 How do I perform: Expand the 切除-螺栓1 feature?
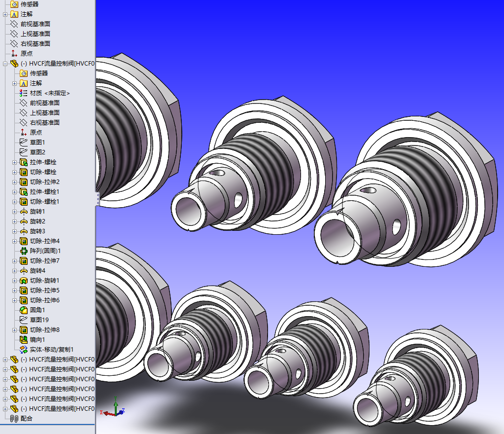point(14,202)
